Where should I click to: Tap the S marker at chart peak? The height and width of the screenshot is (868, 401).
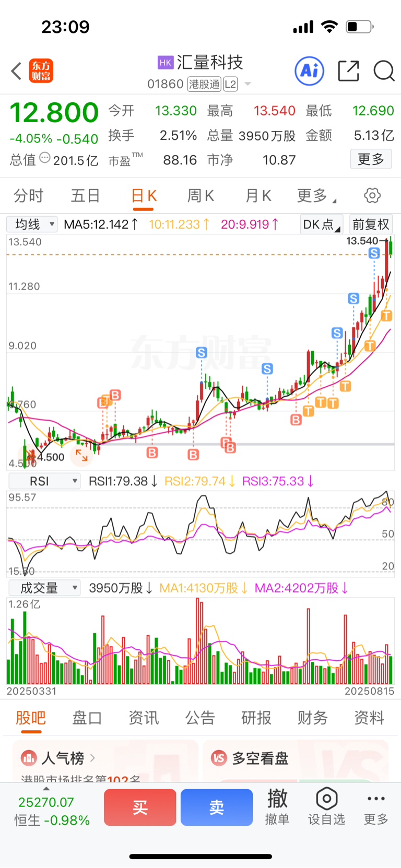(x=374, y=254)
